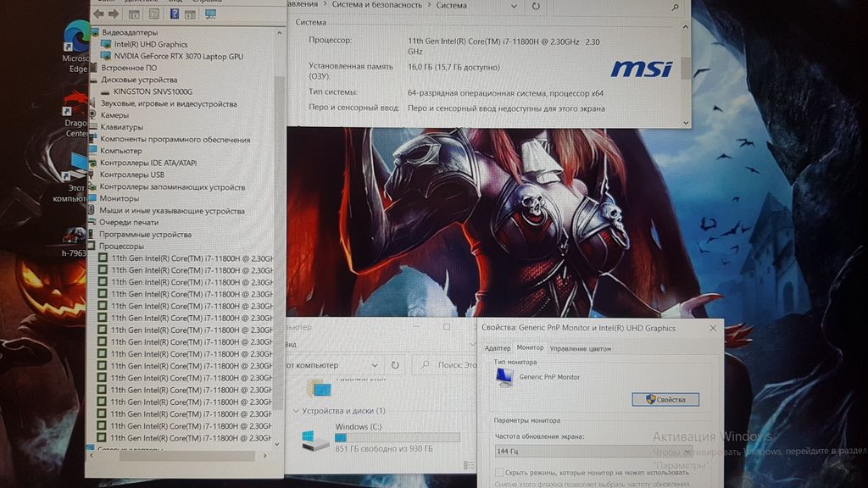Screen dimensions: 868x488
Task: Select the KINGSTON SNVS1000G disk
Action: [153, 91]
